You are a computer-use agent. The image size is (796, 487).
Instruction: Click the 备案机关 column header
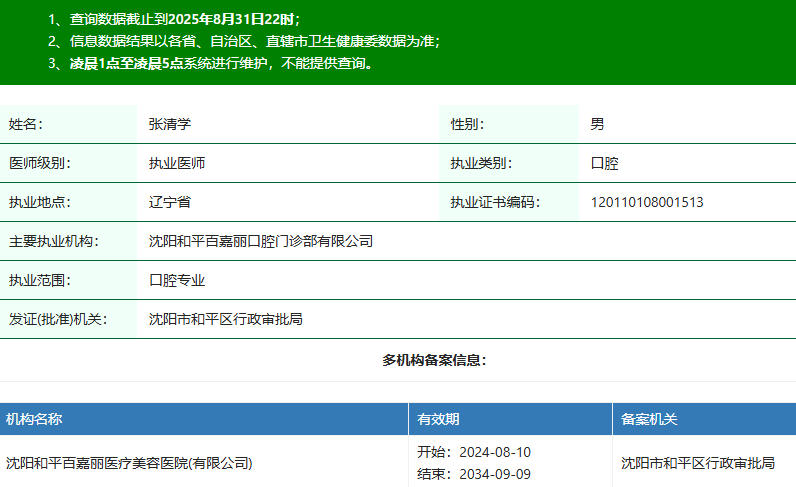click(x=649, y=419)
